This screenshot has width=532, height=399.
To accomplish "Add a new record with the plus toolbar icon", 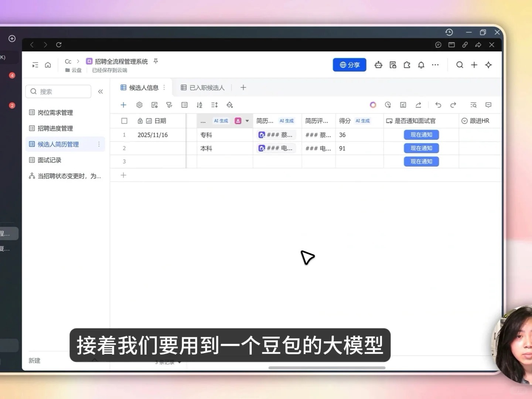I will (x=123, y=105).
